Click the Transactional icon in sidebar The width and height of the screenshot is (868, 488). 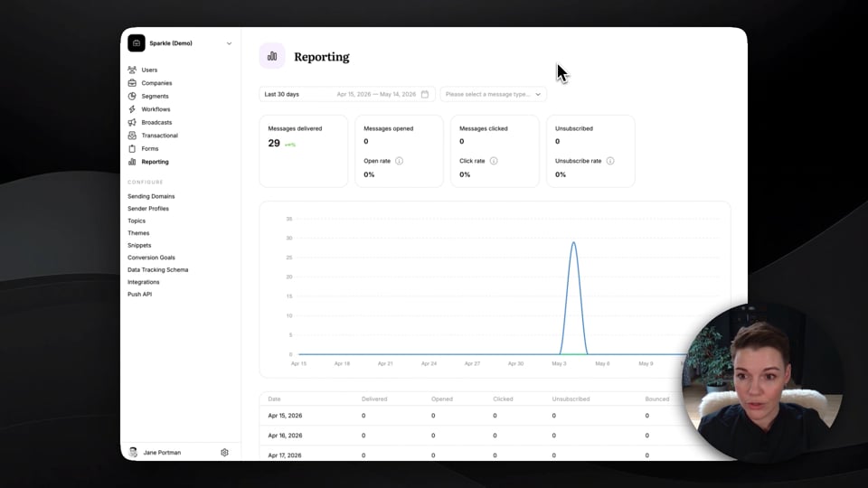tap(132, 136)
